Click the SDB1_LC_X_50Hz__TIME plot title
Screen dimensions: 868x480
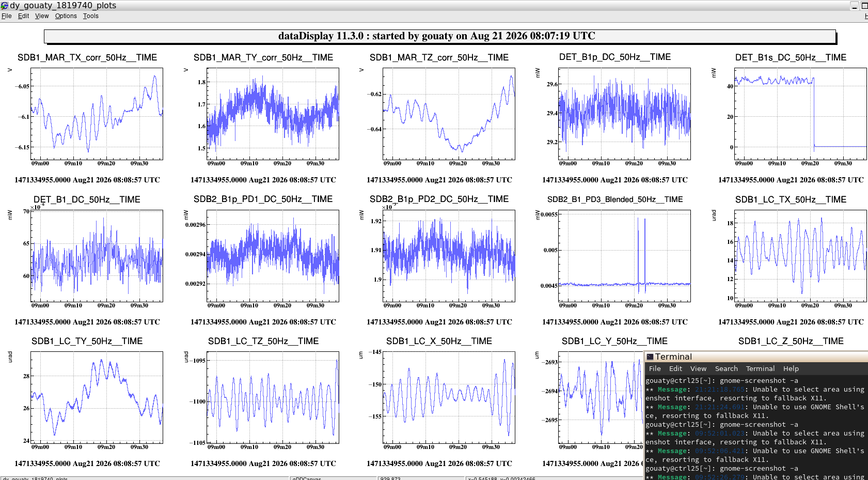pyautogui.click(x=439, y=341)
